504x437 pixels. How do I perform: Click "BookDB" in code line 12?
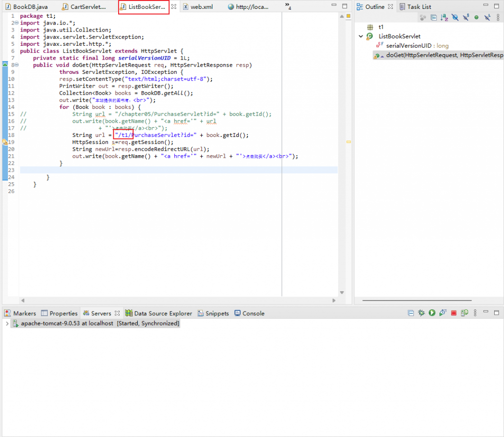[151, 93]
